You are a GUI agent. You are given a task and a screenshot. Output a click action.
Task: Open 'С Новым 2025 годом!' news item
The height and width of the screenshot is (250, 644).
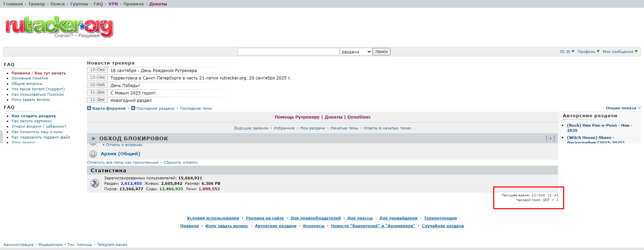133,93
